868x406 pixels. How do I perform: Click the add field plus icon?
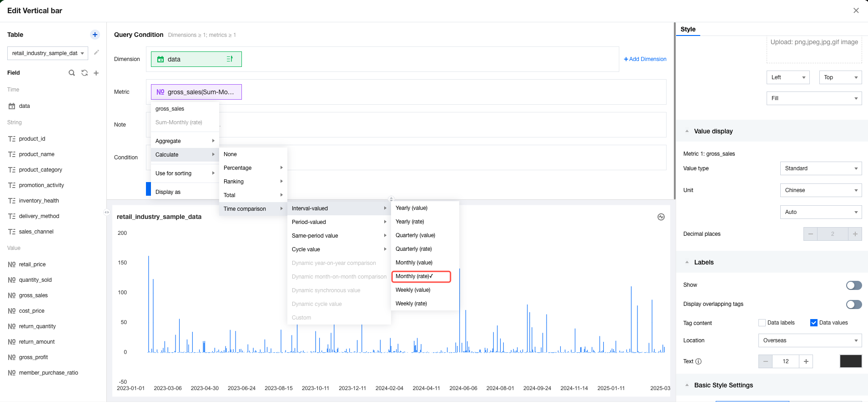[96, 73]
